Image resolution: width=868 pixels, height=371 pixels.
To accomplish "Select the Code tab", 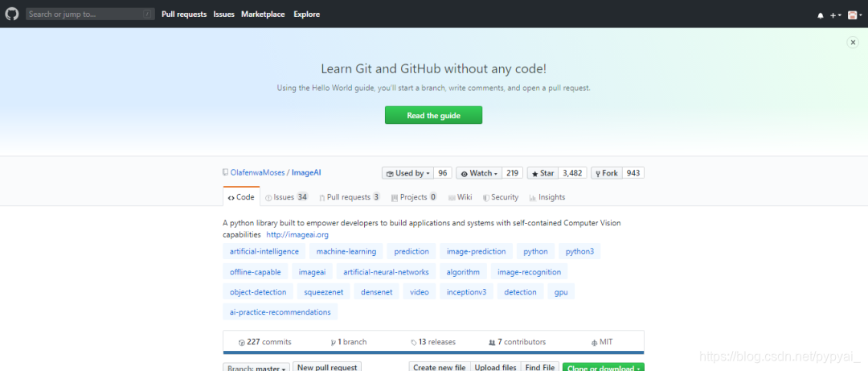I will (241, 197).
